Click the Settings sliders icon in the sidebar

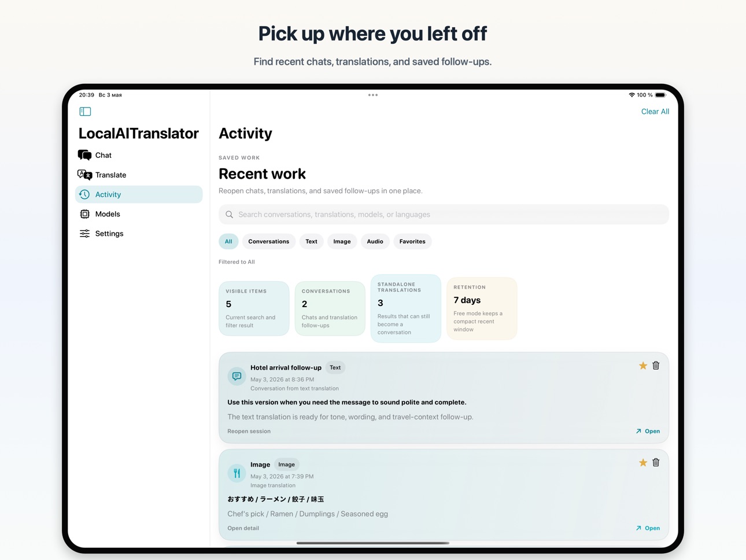[x=84, y=234]
